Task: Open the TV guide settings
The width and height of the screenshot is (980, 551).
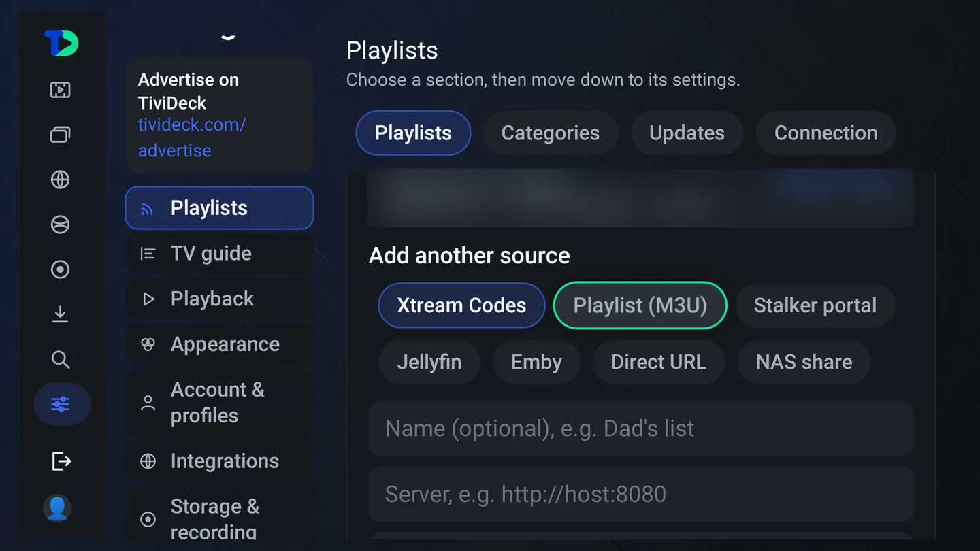Action: pos(219,254)
